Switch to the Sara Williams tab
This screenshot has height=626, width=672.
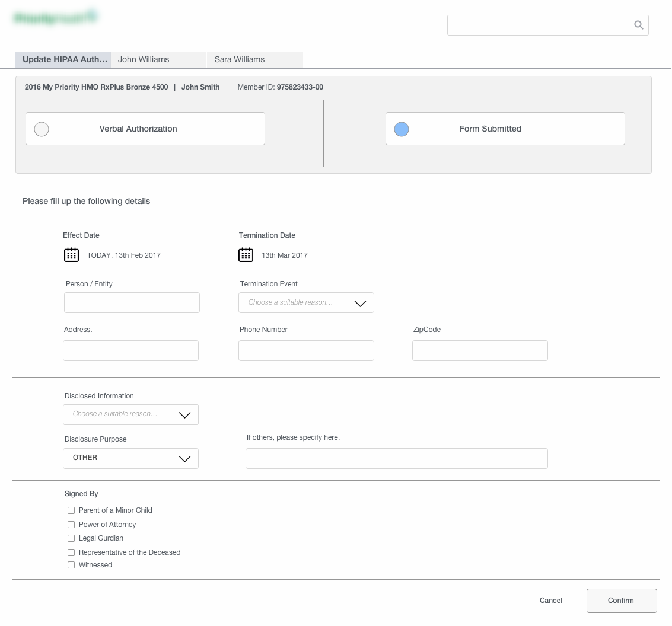coord(254,59)
